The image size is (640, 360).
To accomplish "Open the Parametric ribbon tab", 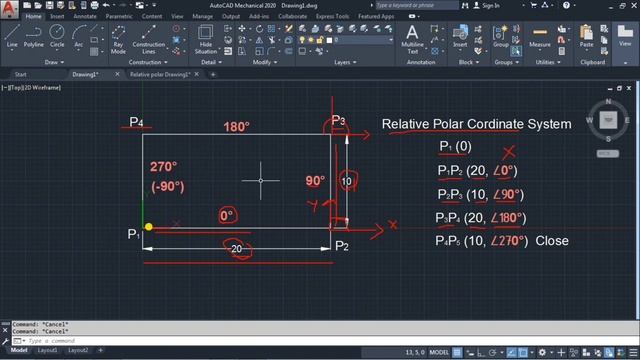I will point(119,16).
